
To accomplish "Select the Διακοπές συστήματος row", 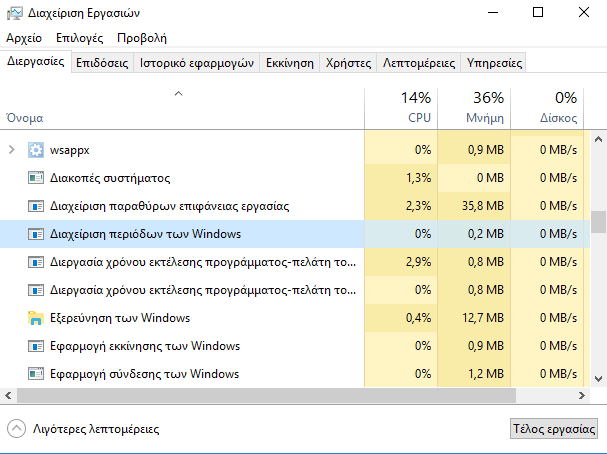I will coord(295,178).
